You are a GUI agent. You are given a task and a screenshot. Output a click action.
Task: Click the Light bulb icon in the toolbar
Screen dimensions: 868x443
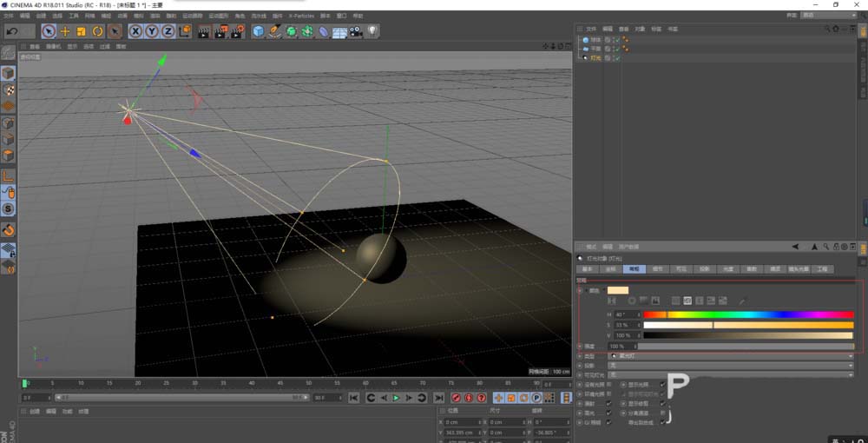click(372, 31)
